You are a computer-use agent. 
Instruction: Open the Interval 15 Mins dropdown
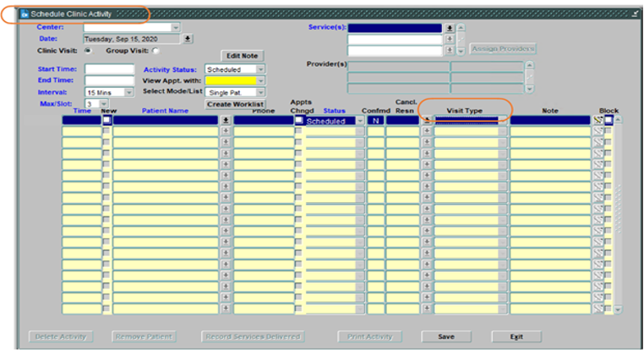coord(128,92)
